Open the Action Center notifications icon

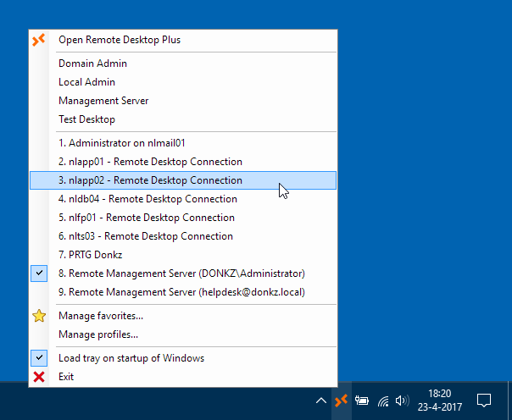click(483, 401)
